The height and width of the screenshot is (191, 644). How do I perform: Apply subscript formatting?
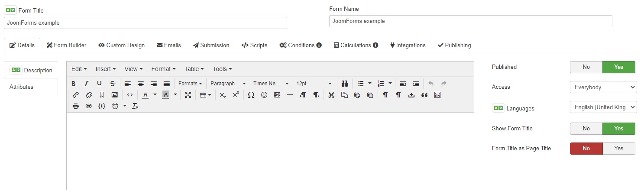[x=223, y=95]
